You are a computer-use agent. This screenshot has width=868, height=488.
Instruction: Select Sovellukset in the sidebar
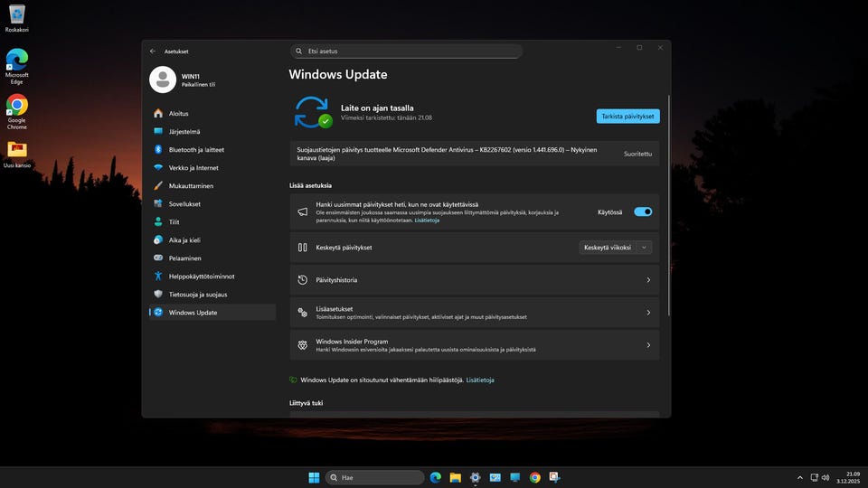click(184, 204)
